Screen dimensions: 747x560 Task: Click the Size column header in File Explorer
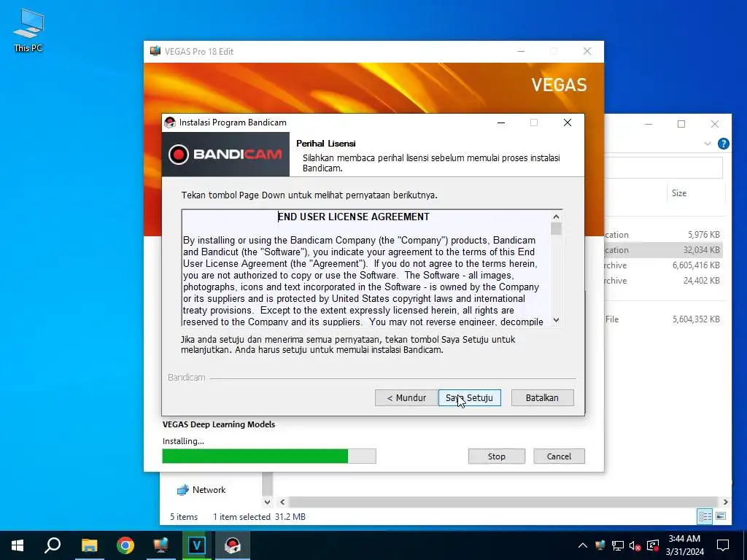679,192
